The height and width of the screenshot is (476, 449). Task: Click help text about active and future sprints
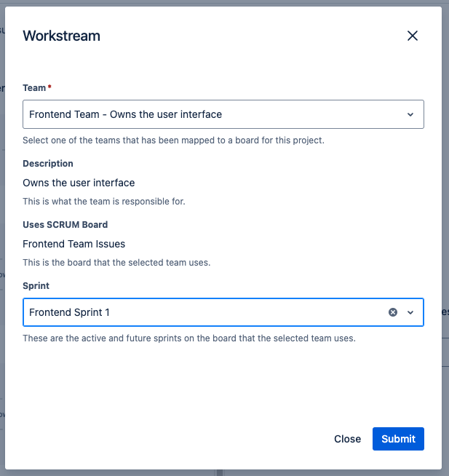[189, 338]
